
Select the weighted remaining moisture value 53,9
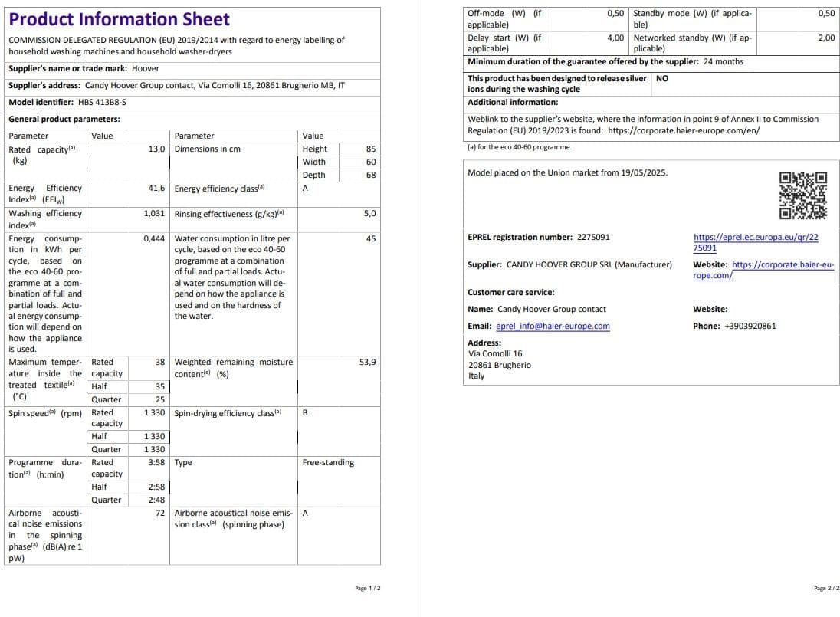pos(367,362)
